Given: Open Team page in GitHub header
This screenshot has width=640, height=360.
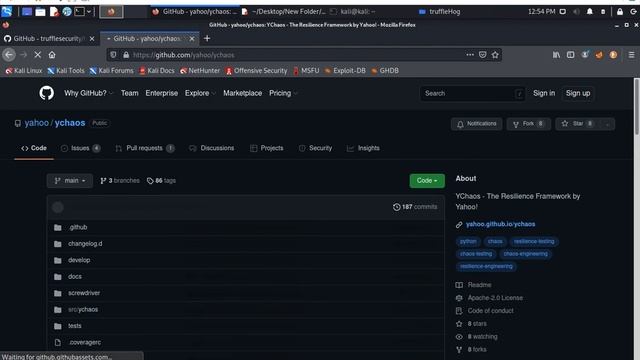Looking at the screenshot, I should (129, 93).
